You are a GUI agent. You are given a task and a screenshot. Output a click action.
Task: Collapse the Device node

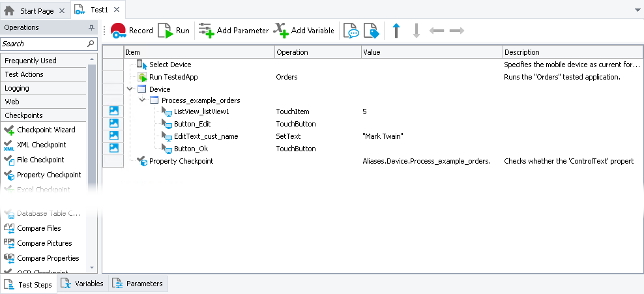click(x=130, y=89)
